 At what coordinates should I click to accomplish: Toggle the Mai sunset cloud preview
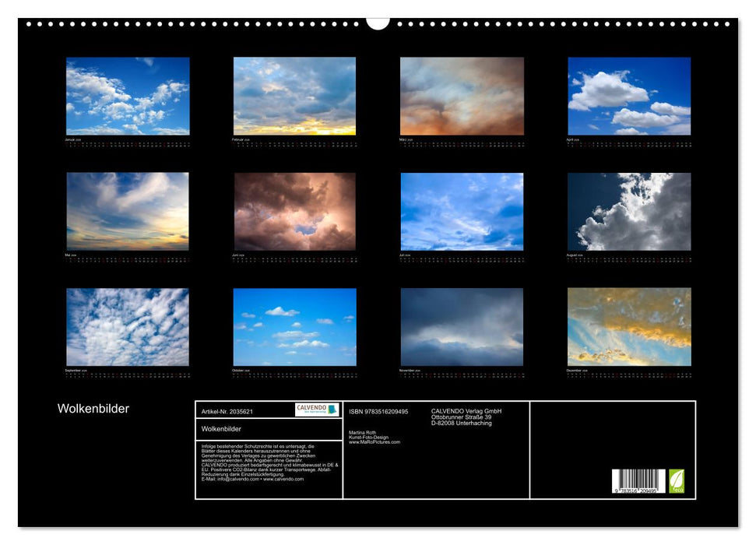tap(126, 210)
